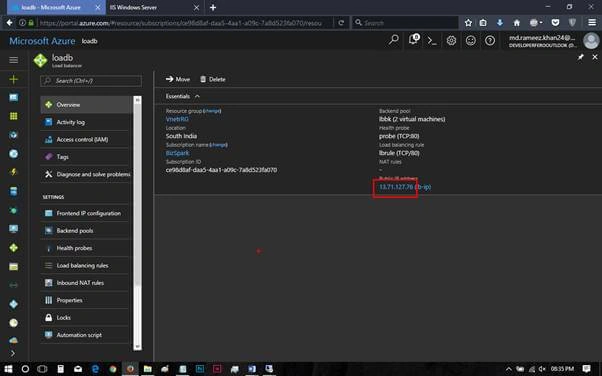602x376 pixels.
Task: Click the blade menu scrollbar down arrow
Action: (x=137, y=346)
